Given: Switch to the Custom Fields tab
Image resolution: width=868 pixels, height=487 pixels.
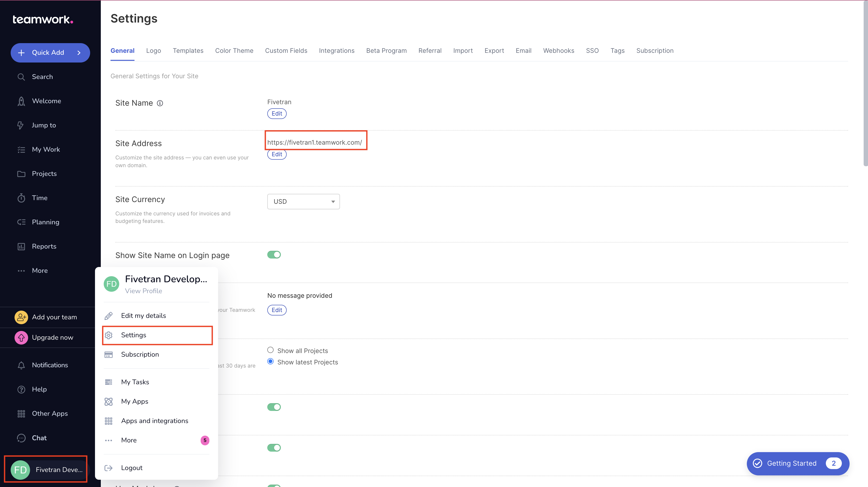Looking at the screenshot, I should pyautogui.click(x=286, y=51).
